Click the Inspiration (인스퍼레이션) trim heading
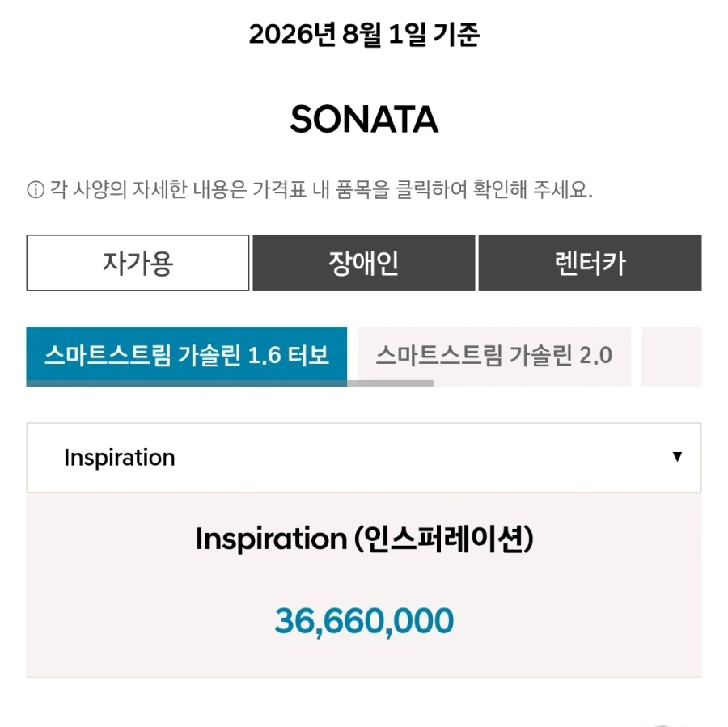Image resolution: width=728 pixels, height=727 pixels. tap(365, 539)
